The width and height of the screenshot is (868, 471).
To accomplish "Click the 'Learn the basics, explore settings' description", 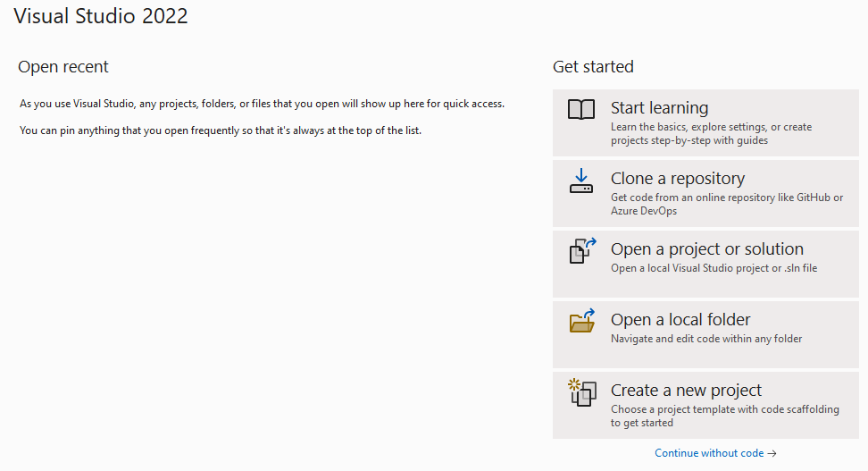I will point(712,133).
